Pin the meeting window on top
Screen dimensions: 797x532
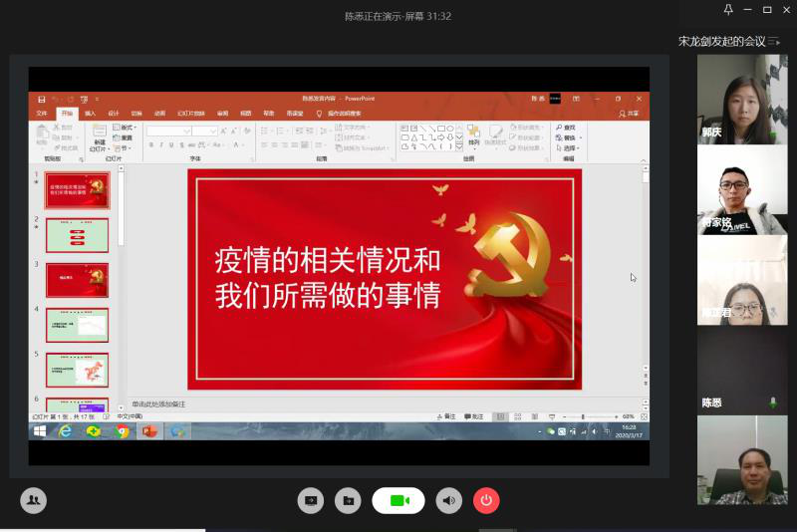point(728,10)
